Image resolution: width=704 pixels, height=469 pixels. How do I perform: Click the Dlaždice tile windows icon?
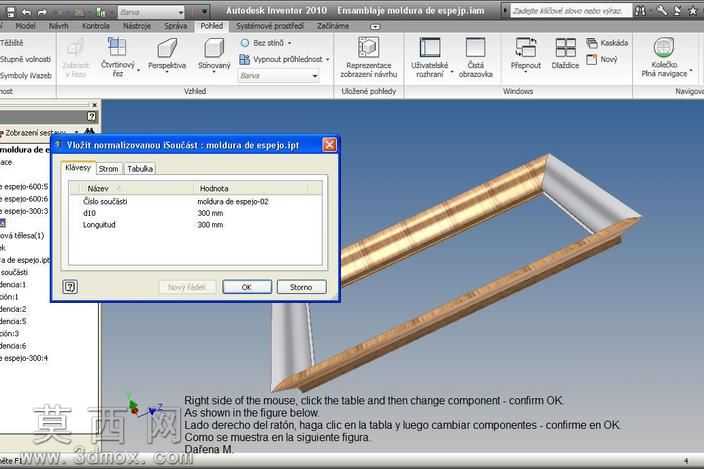click(565, 48)
